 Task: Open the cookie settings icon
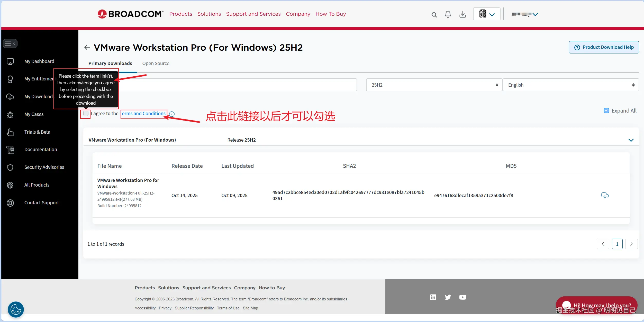click(16, 309)
